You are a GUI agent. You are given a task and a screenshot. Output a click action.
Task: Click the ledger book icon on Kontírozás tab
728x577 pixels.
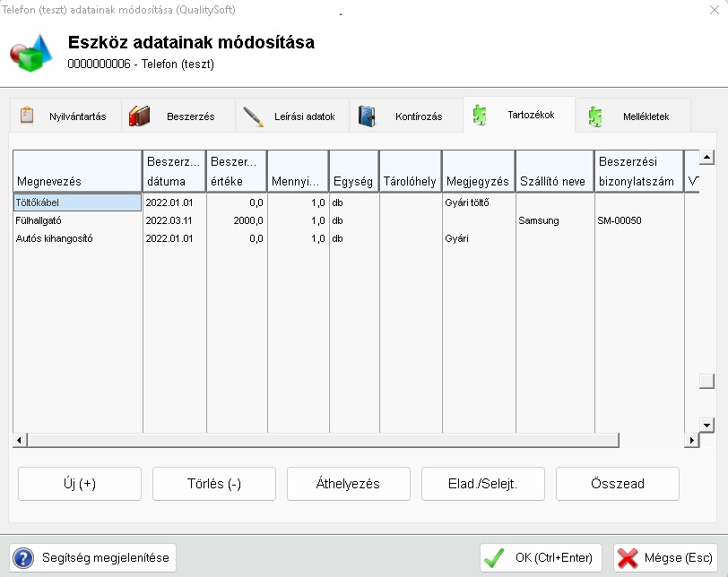367,116
